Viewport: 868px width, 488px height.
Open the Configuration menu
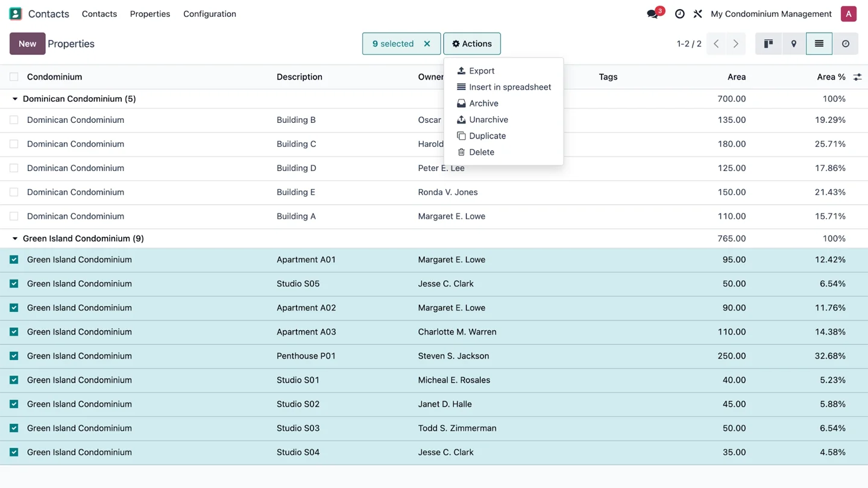pyautogui.click(x=209, y=14)
